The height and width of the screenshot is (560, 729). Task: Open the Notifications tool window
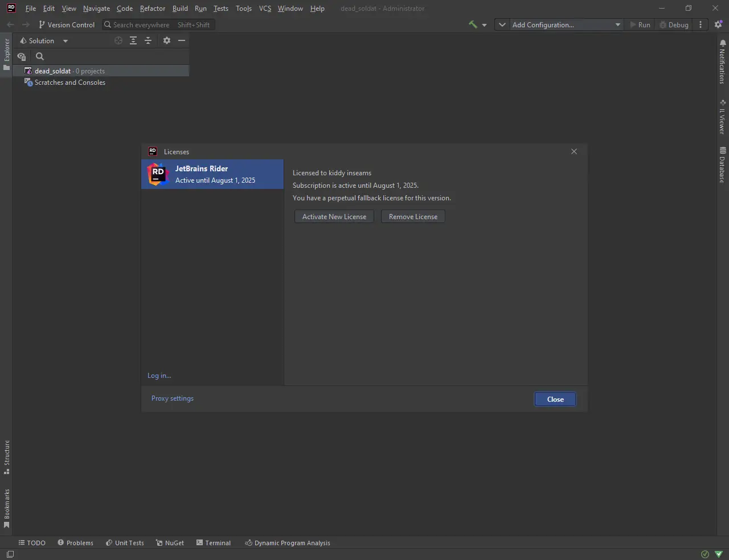722,61
